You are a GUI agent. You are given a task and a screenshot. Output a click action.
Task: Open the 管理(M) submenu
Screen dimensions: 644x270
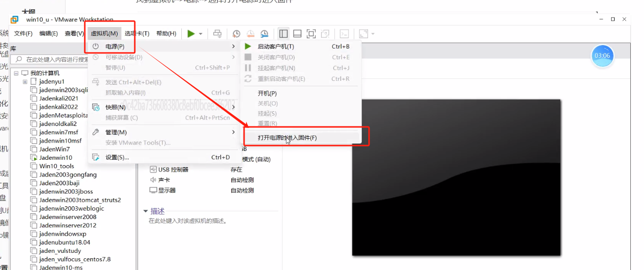[x=164, y=132]
